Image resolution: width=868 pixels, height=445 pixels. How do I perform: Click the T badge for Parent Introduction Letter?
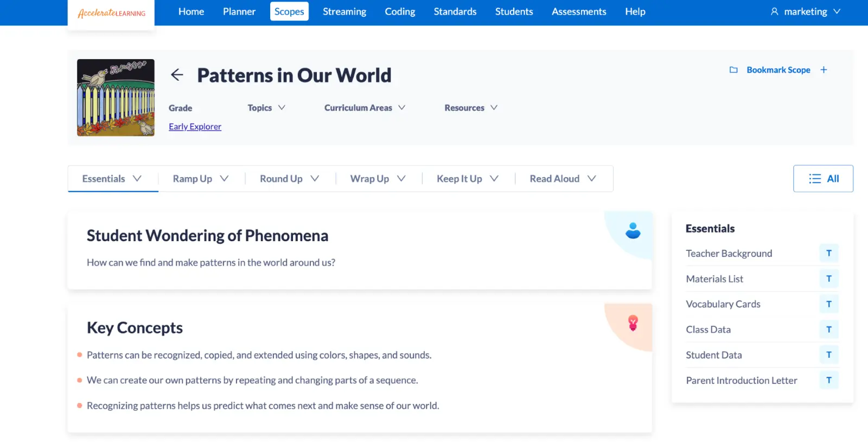tap(828, 380)
